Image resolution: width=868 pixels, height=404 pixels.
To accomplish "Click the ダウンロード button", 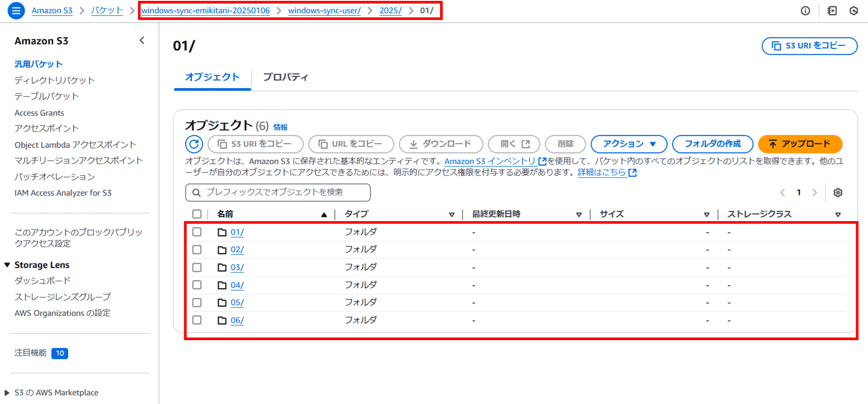I will [441, 144].
